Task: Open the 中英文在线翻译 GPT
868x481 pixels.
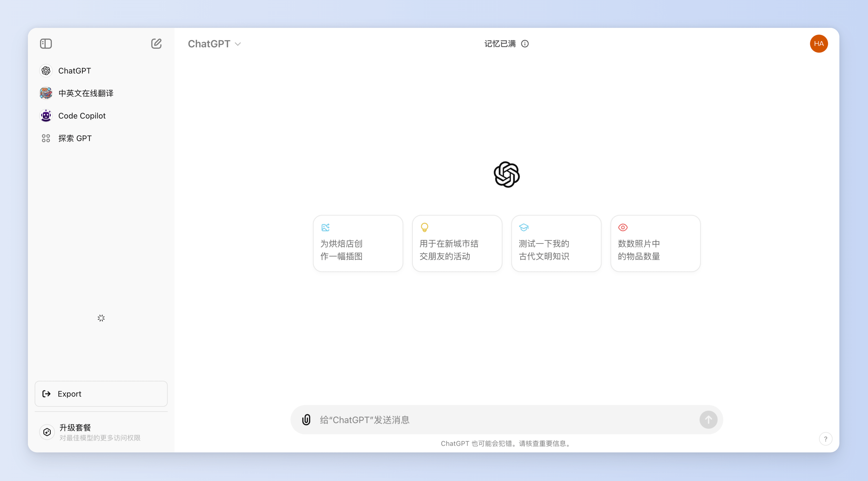Action: tap(86, 93)
